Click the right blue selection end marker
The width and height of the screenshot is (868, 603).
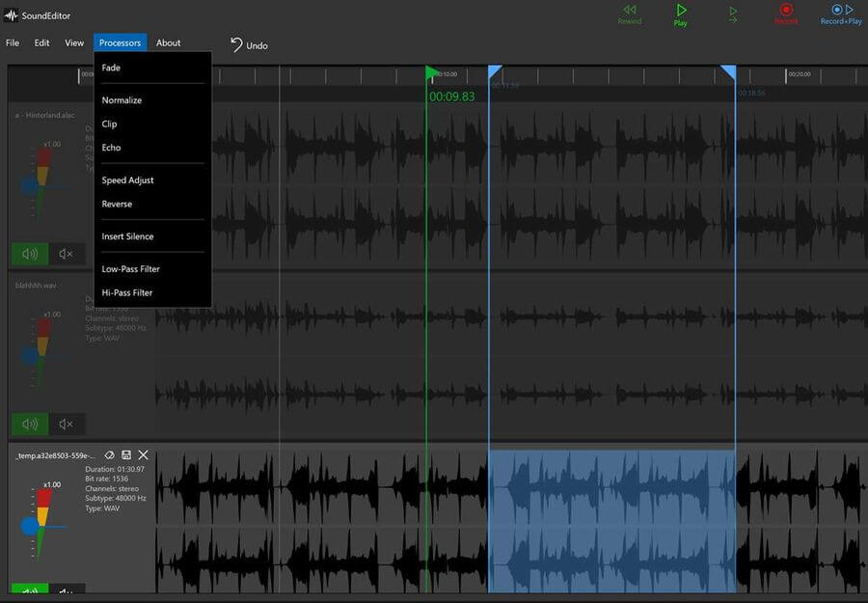(728, 72)
